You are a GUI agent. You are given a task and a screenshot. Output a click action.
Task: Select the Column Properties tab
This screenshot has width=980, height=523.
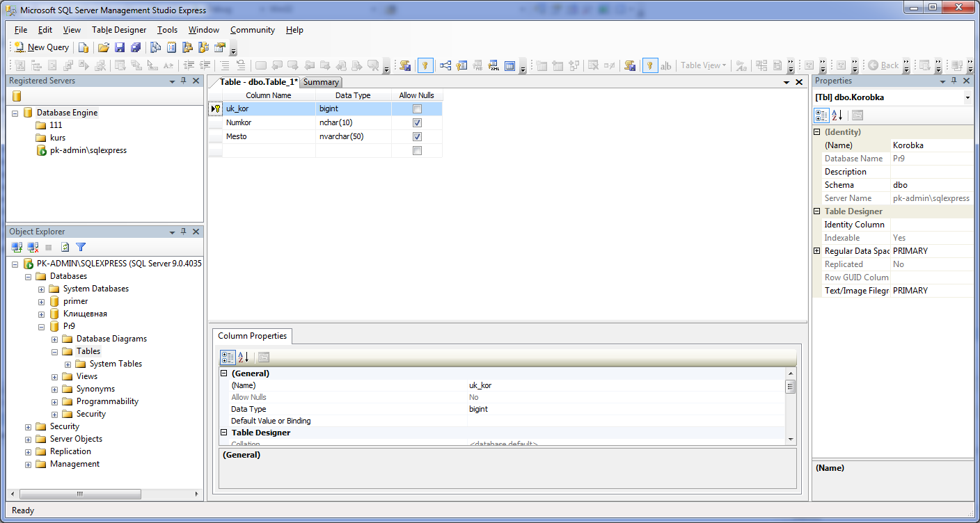point(252,336)
